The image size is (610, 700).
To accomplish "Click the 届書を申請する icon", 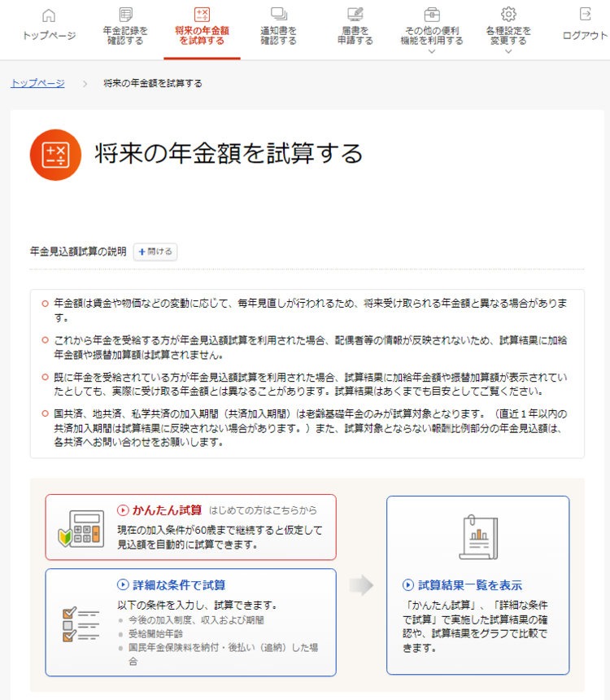I will [x=355, y=15].
